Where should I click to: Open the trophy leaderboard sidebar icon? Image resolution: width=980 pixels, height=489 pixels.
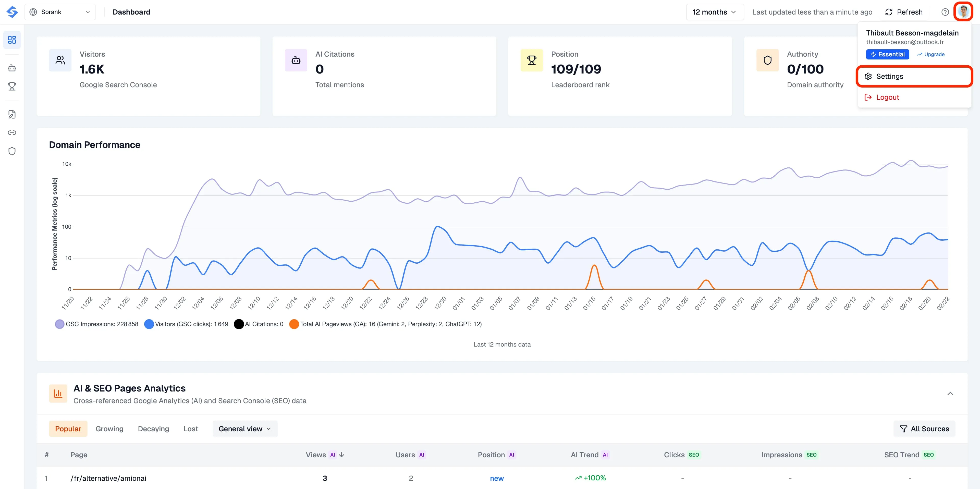tap(12, 86)
